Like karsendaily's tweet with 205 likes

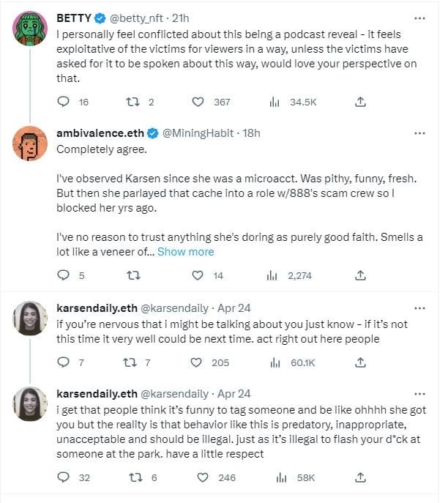198,362
